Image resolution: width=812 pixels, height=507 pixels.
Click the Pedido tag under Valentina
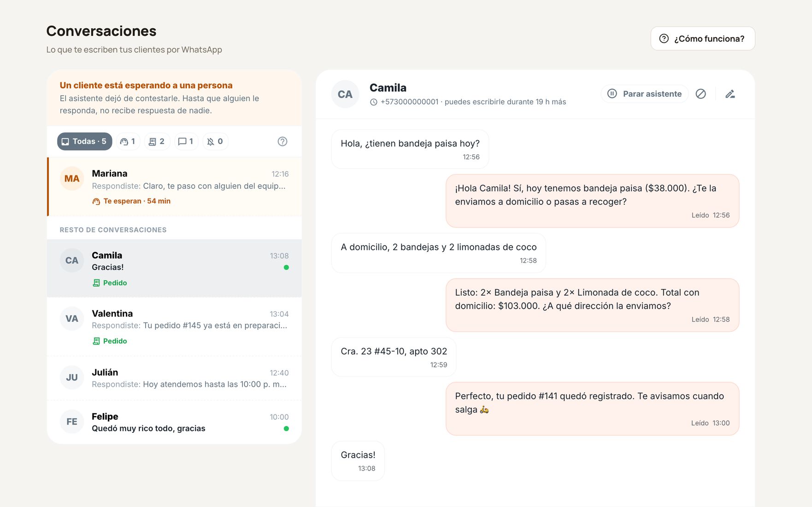pyautogui.click(x=110, y=341)
